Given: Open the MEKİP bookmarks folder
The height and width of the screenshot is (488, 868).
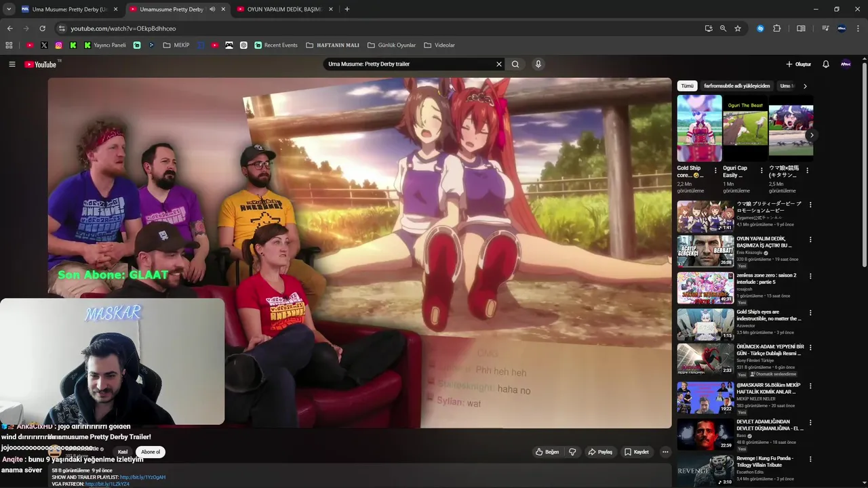Looking at the screenshot, I should click(176, 45).
